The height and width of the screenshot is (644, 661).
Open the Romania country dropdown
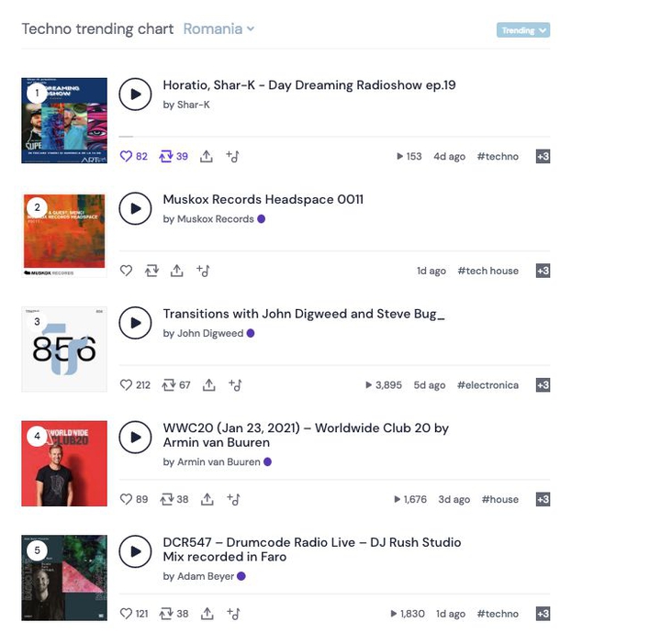218,28
